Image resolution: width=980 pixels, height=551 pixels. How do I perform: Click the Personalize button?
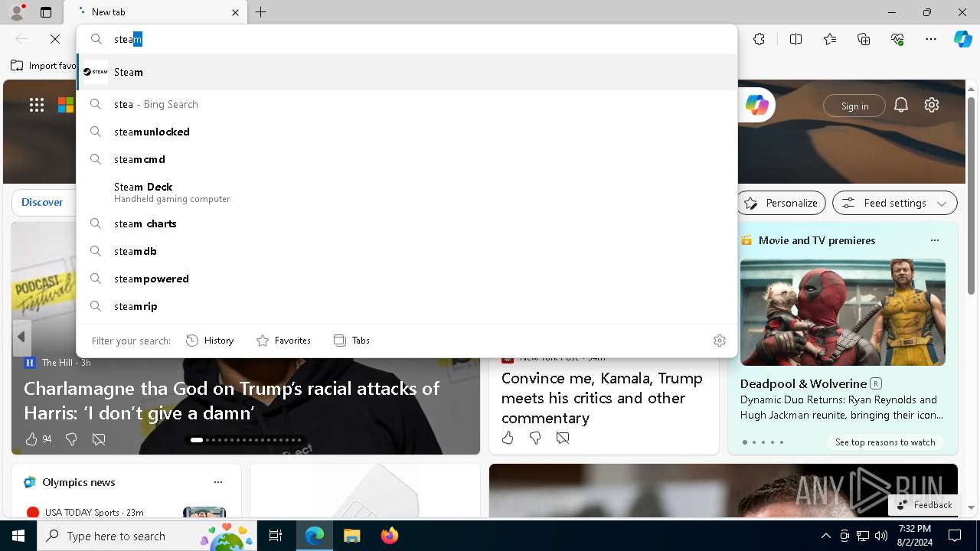tap(781, 203)
